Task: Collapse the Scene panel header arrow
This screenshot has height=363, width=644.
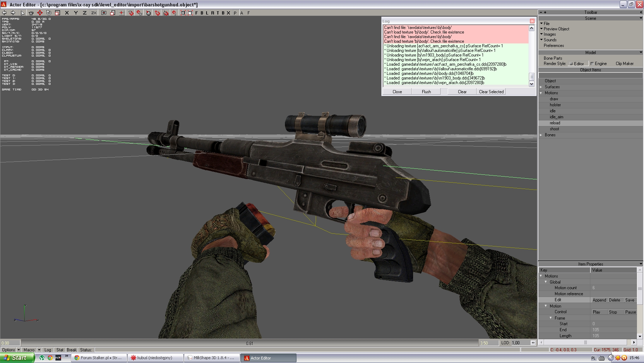Action: 641,18
